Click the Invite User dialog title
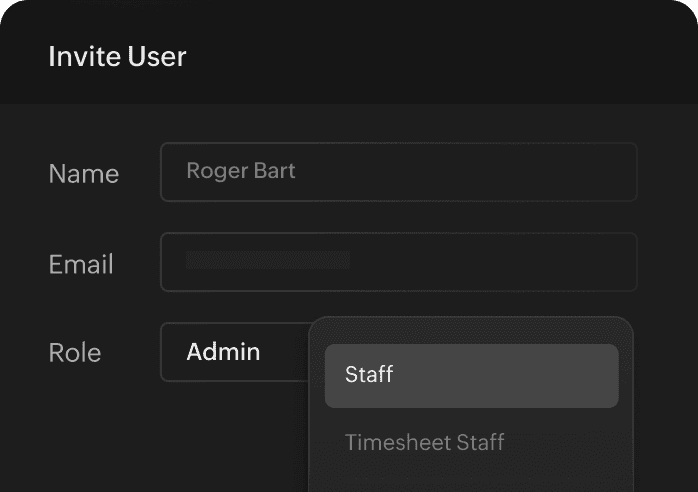 117,56
